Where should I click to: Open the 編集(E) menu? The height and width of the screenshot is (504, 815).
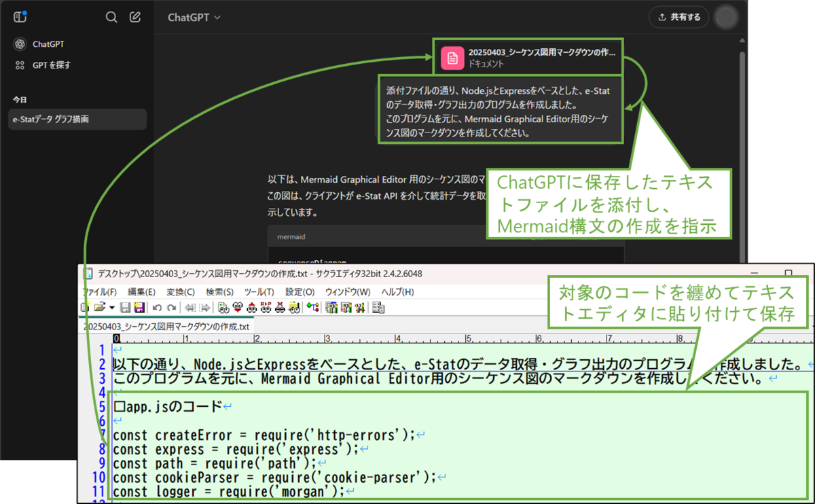point(141,291)
